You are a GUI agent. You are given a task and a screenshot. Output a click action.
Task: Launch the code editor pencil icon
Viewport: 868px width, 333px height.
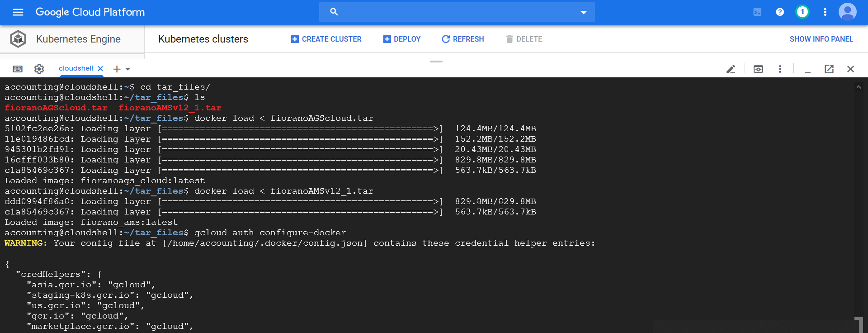click(x=731, y=69)
